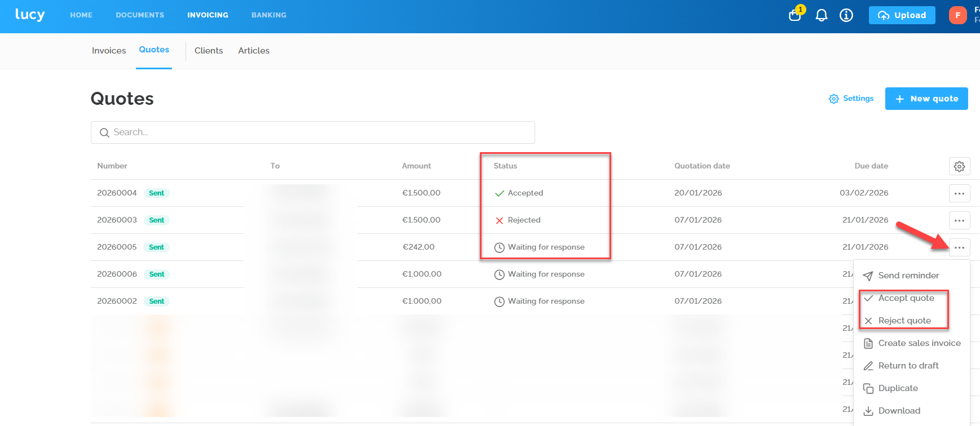
Task: Sort by the Number column header
Action: coord(112,166)
